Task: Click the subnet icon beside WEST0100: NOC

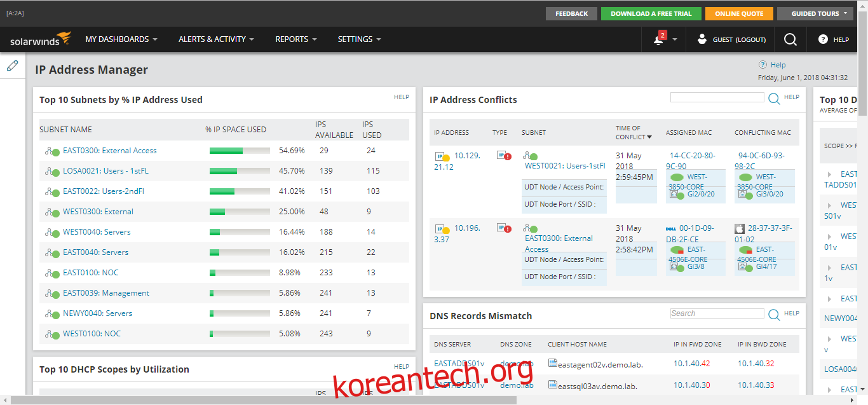Action: [52, 334]
